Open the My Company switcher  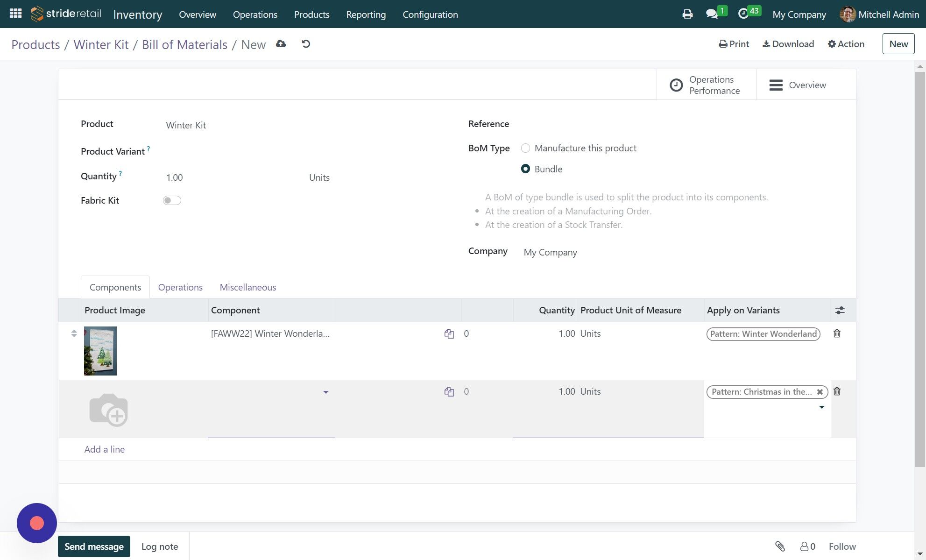point(799,14)
